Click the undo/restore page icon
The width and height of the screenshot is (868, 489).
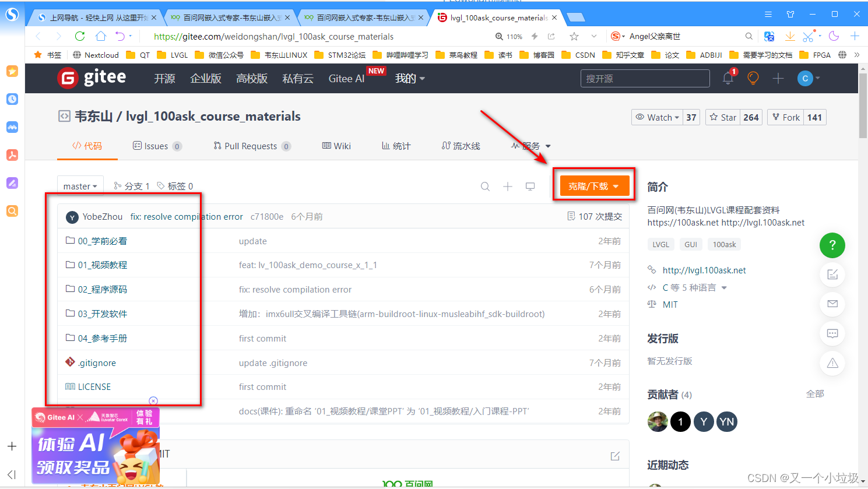click(x=120, y=36)
